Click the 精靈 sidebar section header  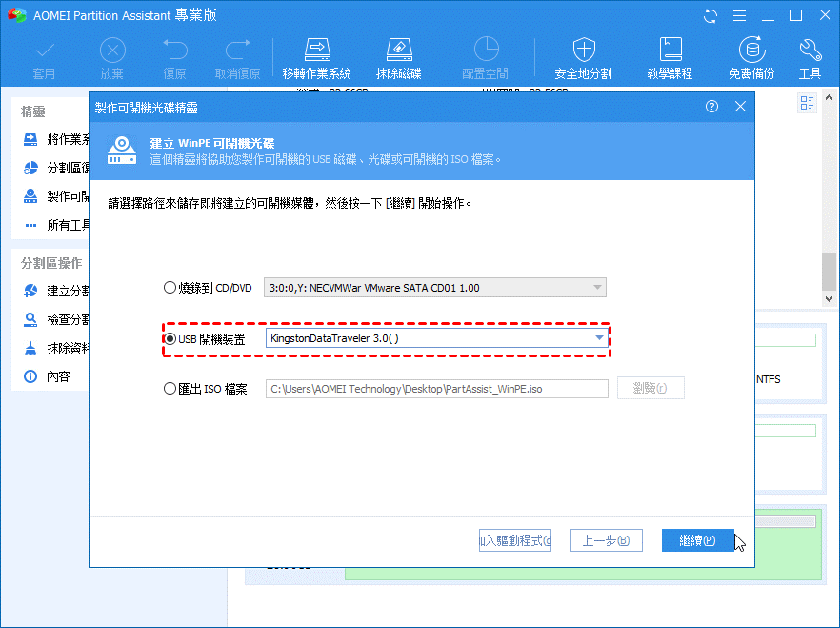coord(33,111)
